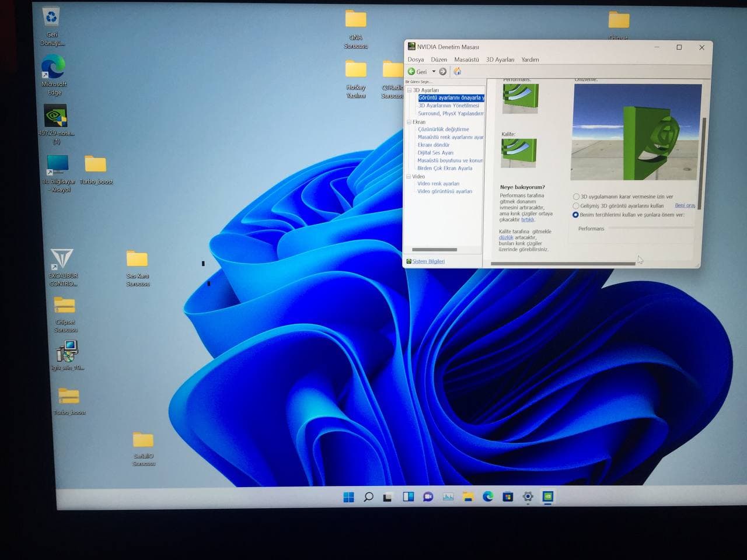Open the Yardım menu

[x=530, y=60]
